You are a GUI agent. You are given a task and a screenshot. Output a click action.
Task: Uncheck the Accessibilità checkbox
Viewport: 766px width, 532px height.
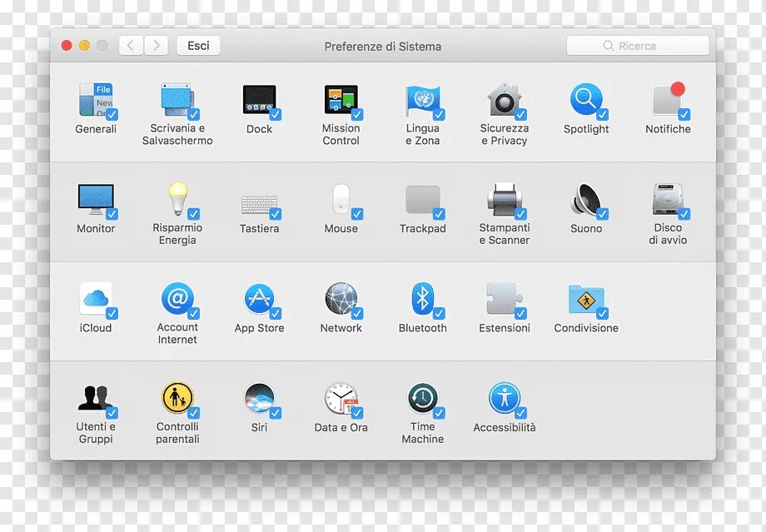coord(520,413)
